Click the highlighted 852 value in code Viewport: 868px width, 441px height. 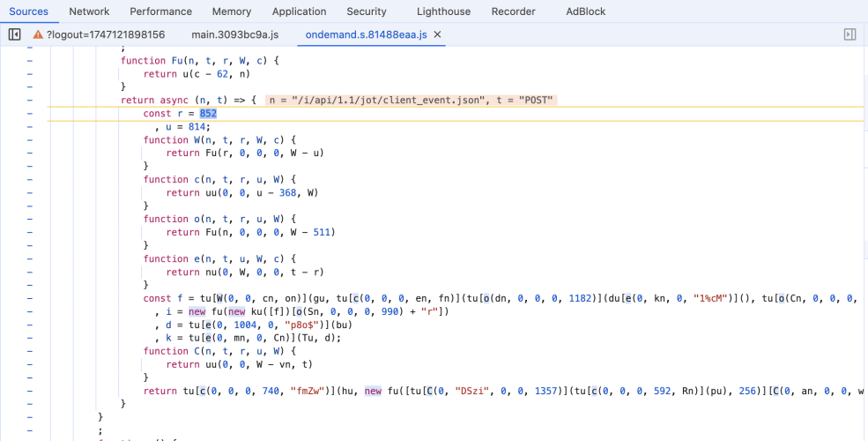[x=208, y=114]
